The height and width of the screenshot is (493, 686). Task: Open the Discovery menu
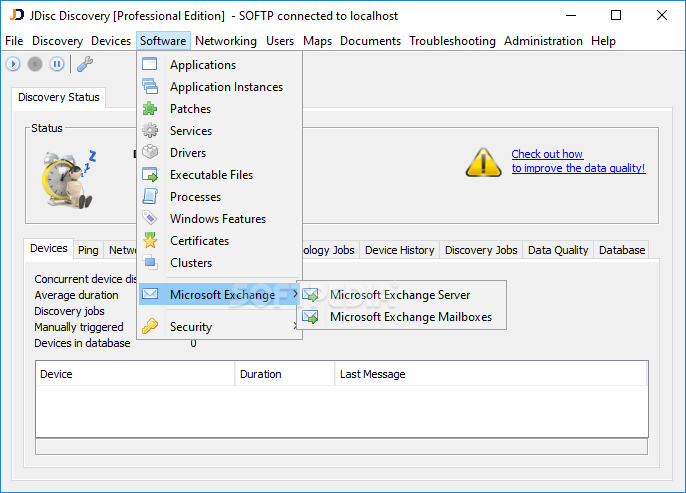[x=57, y=41]
